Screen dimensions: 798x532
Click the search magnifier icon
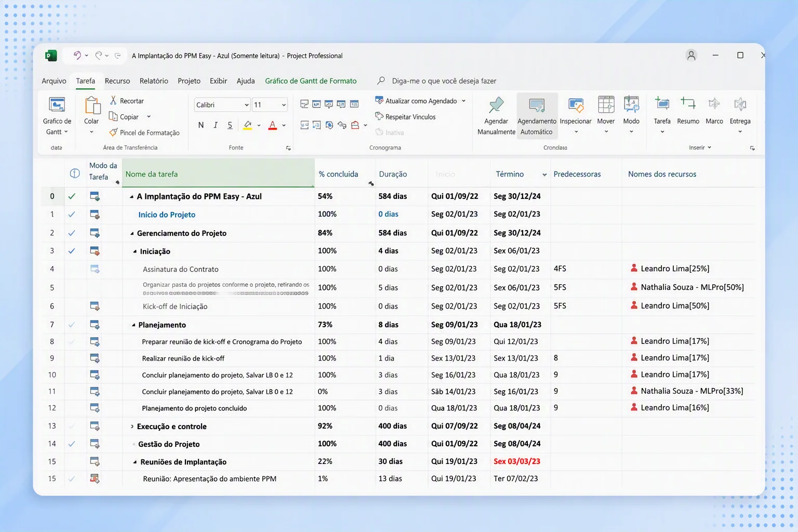click(x=381, y=81)
